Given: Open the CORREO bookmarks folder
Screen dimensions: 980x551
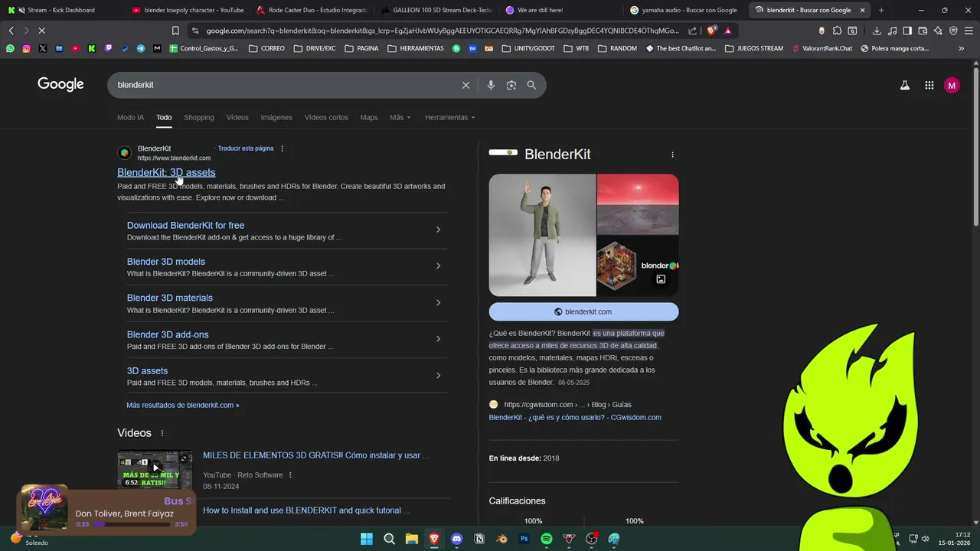Looking at the screenshot, I should (x=267, y=48).
